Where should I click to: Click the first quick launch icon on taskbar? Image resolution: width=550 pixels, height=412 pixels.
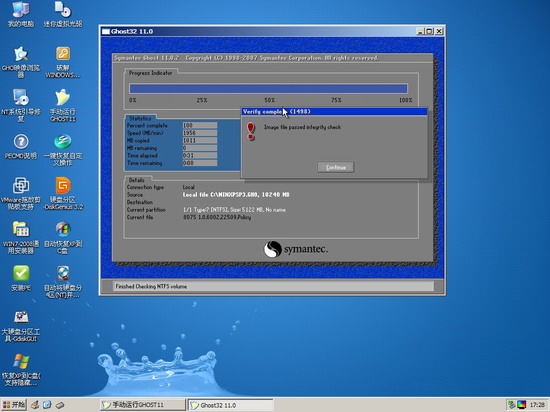click(x=35, y=405)
